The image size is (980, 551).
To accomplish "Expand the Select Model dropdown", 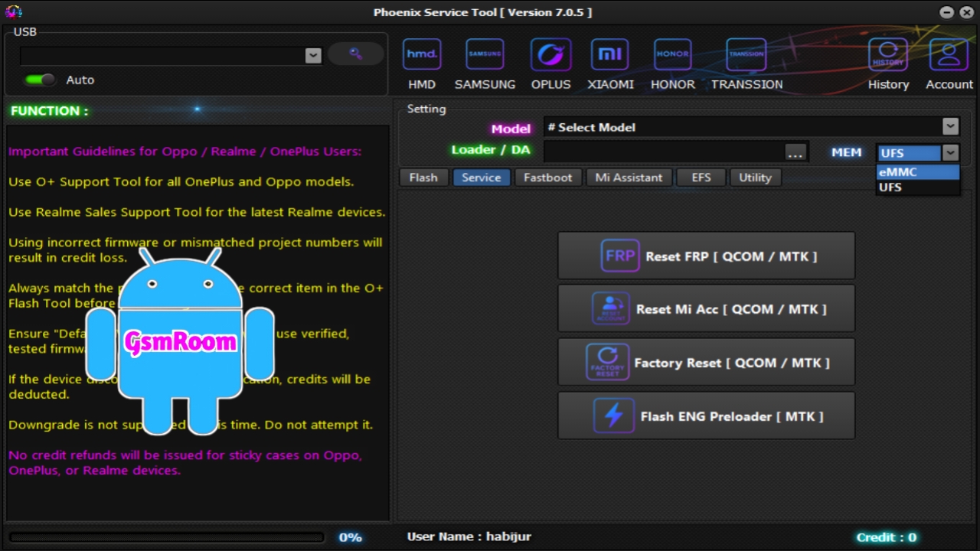I will pos(950,126).
